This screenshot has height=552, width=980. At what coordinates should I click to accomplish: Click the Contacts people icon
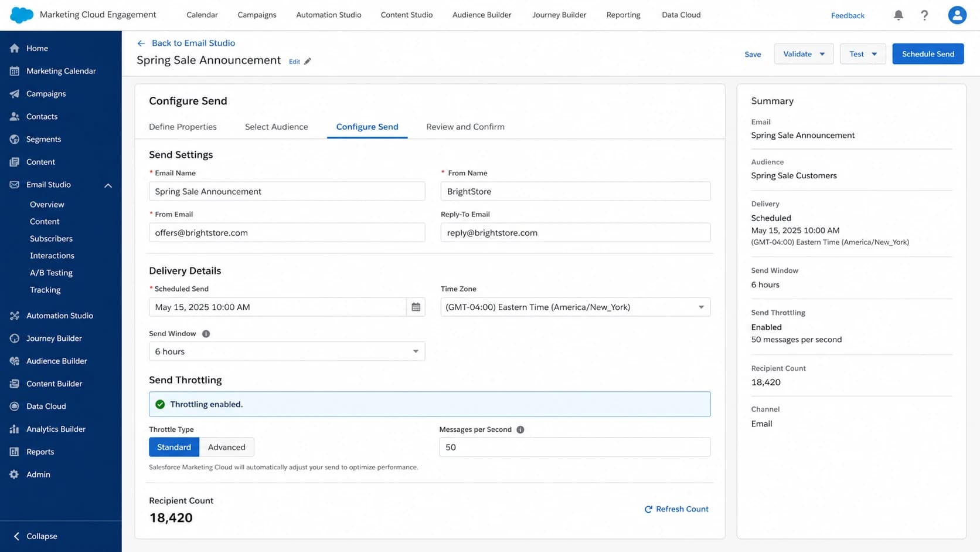[x=15, y=117]
